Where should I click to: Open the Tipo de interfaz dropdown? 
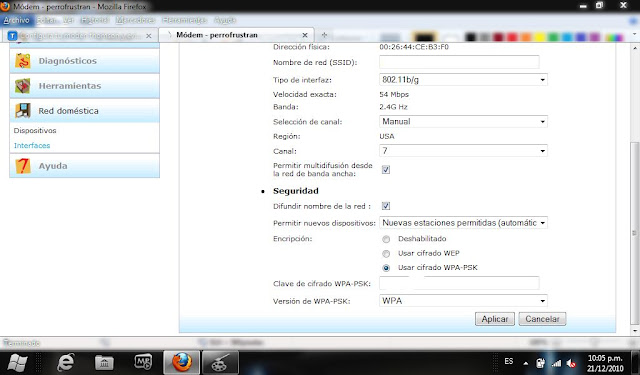point(463,80)
